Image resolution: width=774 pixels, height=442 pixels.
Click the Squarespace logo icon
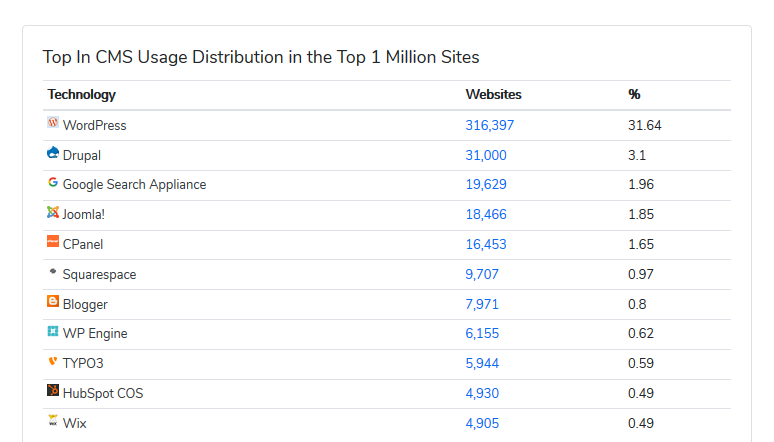(x=53, y=272)
